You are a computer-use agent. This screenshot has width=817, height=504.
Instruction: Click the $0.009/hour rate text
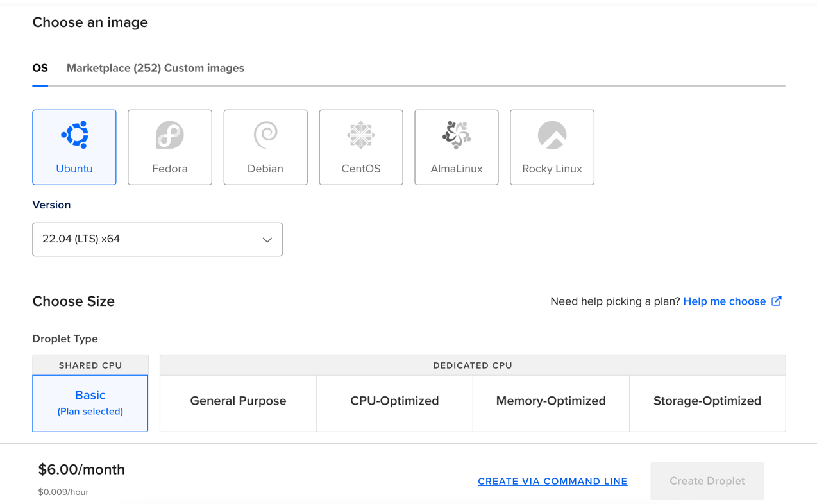click(63, 492)
